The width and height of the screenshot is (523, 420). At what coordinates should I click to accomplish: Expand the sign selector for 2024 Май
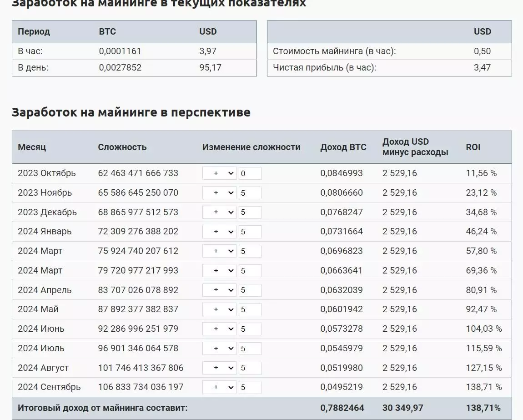coord(219,309)
